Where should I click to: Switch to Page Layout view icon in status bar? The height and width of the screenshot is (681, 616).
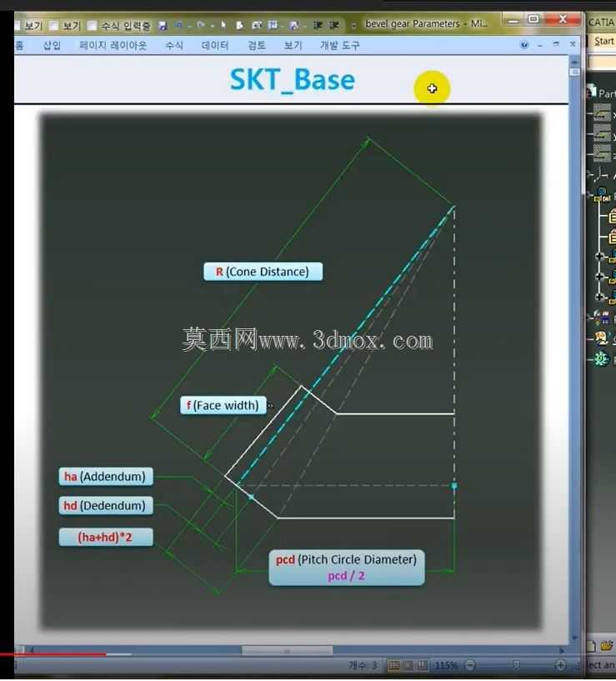[x=408, y=665]
